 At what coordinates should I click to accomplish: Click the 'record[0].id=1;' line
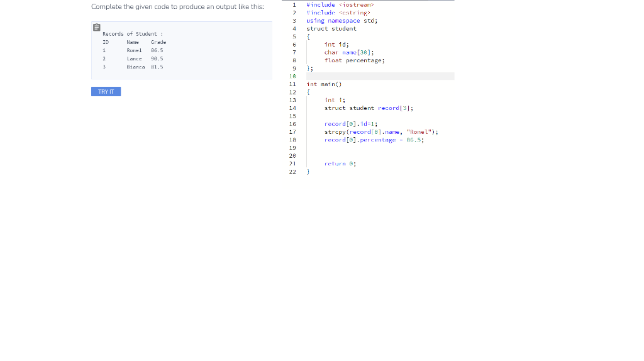(351, 124)
